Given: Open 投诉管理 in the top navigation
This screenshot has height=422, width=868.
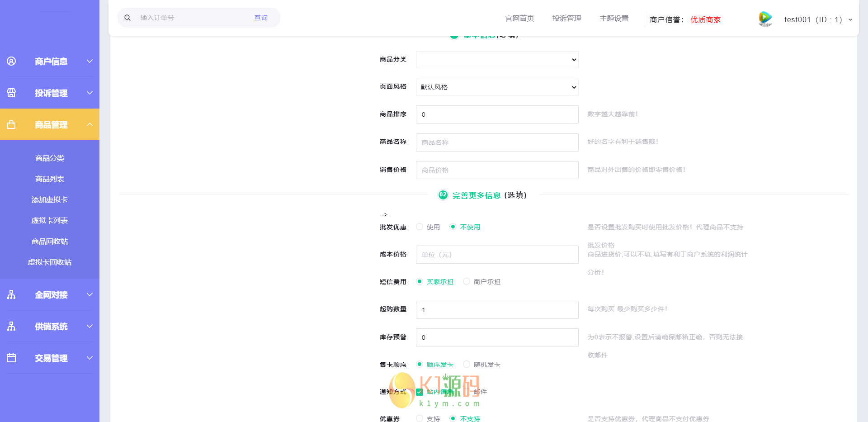Looking at the screenshot, I should (x=566, y=18).
